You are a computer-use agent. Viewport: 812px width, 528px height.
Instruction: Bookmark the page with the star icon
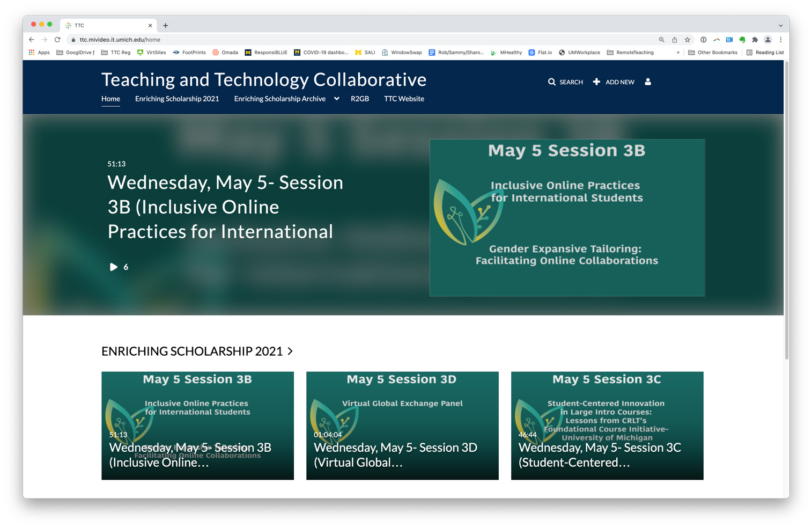[687, 40]
